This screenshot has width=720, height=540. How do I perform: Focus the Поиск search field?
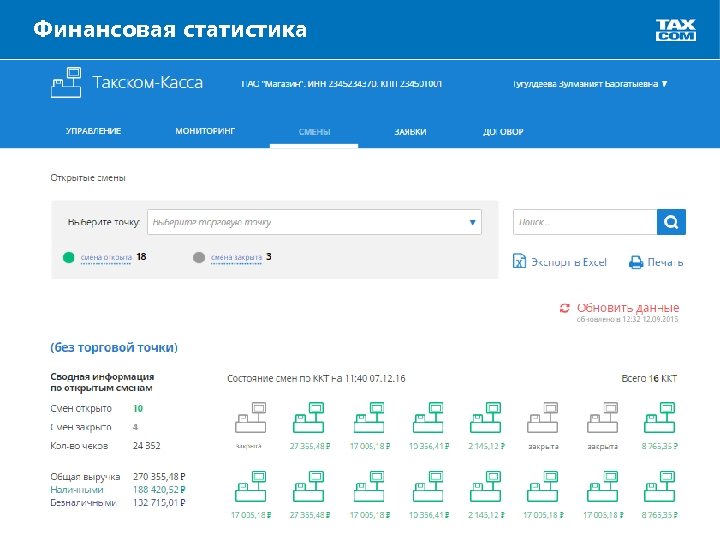pyautogui.click(x=585, y=222)
